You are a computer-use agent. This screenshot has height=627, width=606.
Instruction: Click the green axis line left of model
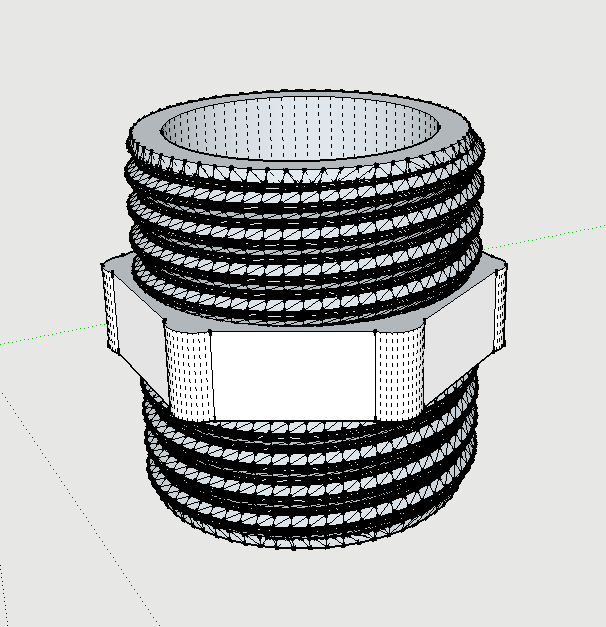pyautogui.click(x=50, y=336)
